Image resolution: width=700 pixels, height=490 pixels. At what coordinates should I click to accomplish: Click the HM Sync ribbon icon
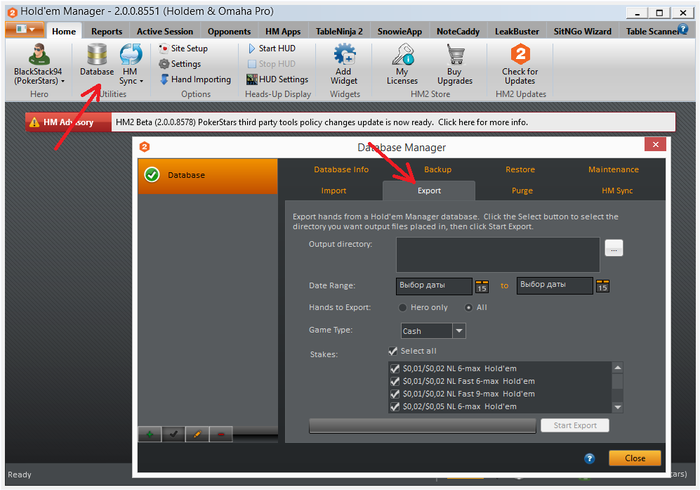[x=131, y=54]
